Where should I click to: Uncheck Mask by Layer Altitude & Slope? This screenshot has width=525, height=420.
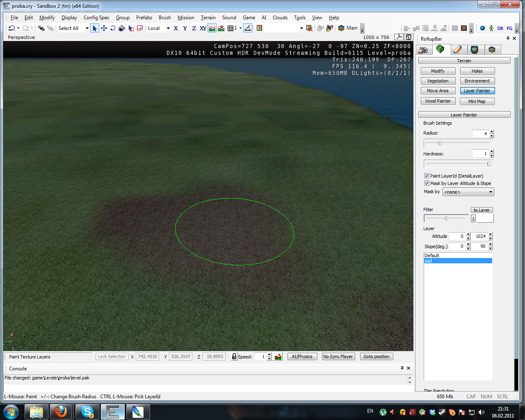(427, 183)
